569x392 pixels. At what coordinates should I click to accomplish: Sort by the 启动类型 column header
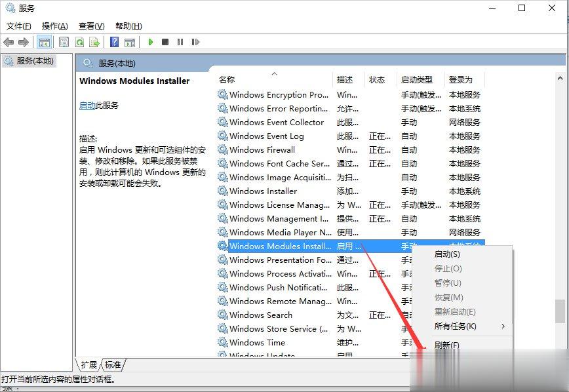tap(420, 79)
